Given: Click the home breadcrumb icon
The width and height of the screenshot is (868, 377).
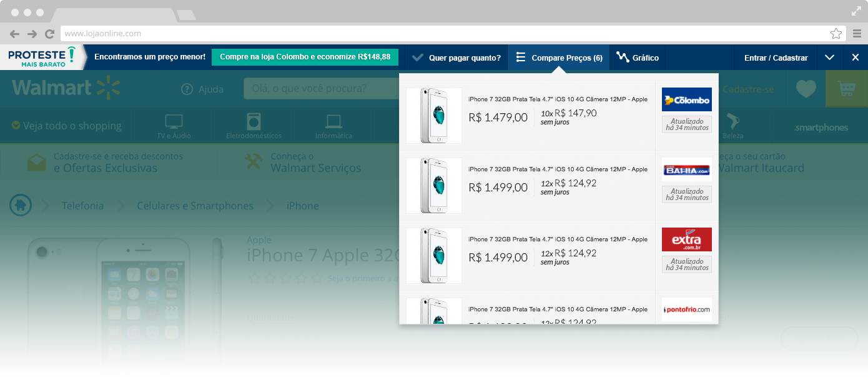Looking at the screenshot, I should [x=21, y=204].
